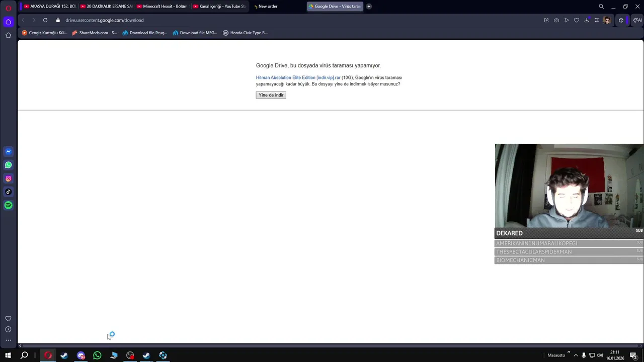Show hidden system tray icons
Screen dimensions: 644x362
coord(576,355)
